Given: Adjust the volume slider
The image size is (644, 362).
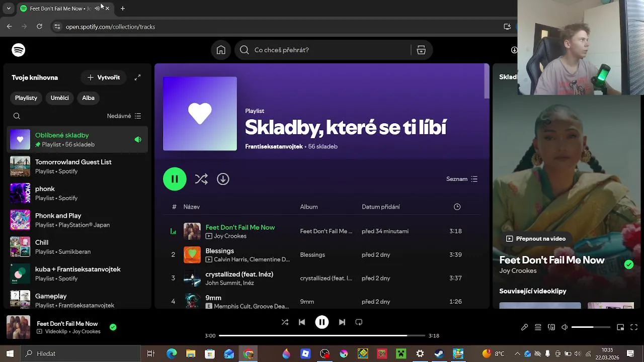Looking at the screenshot, I should [x=591, y=327].
